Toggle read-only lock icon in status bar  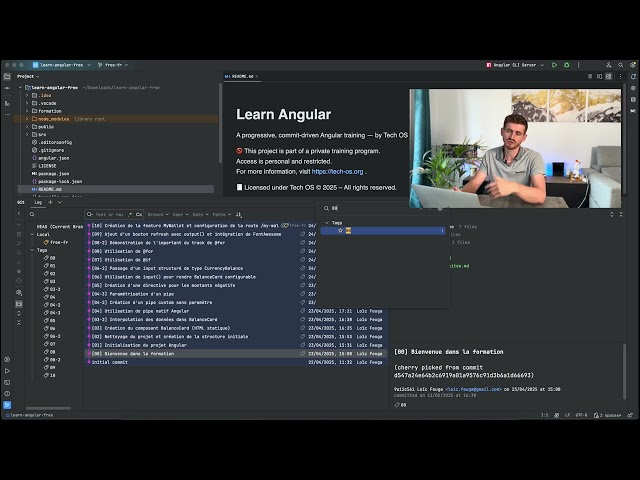pos(631,415)
